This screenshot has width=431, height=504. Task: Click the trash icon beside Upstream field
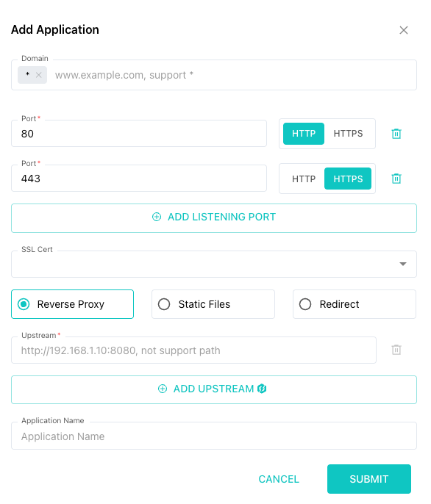[x=396, y=350]
